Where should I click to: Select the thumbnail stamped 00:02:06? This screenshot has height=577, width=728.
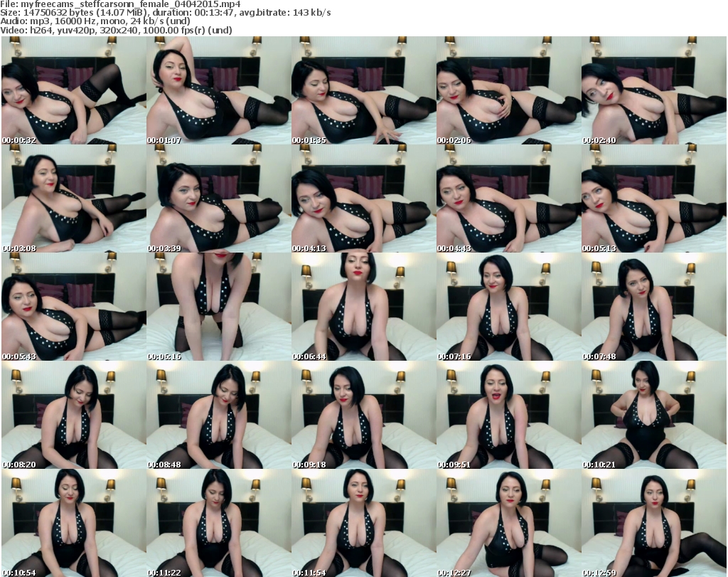tap(509, 90)
